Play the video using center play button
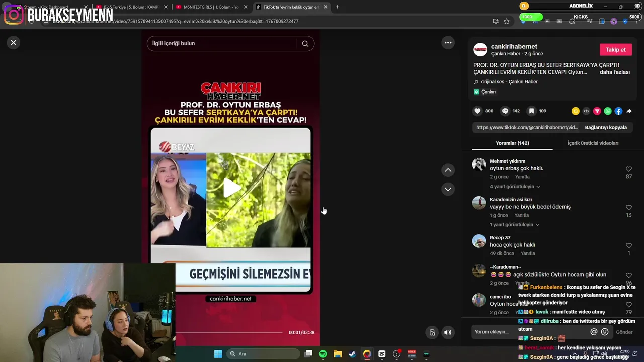 pos(231,188)
